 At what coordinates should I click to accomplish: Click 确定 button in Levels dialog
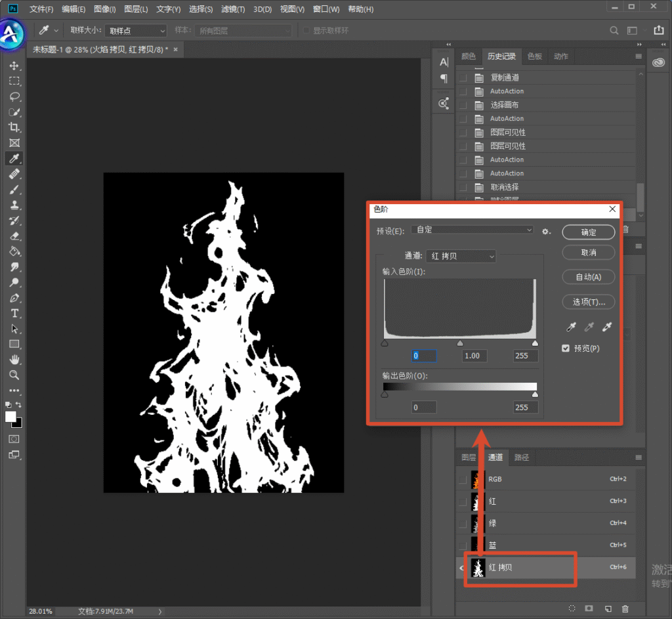point(589,232)
